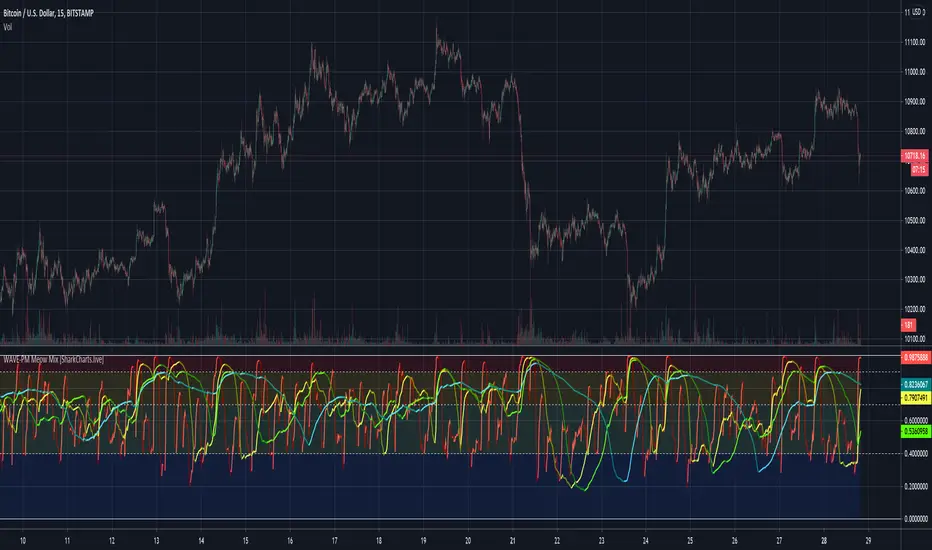Click the 0.2000000 indicator scale label
The width and height of the screenshot is (932, 550).
916,486
